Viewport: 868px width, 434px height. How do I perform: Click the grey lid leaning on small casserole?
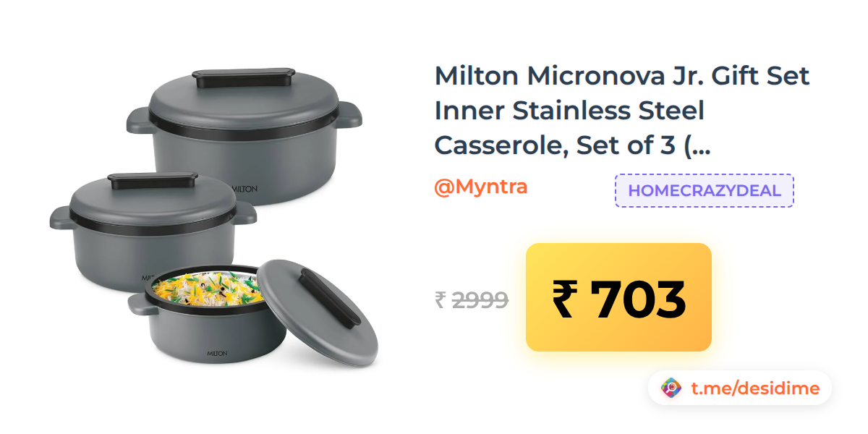(318, 312)
